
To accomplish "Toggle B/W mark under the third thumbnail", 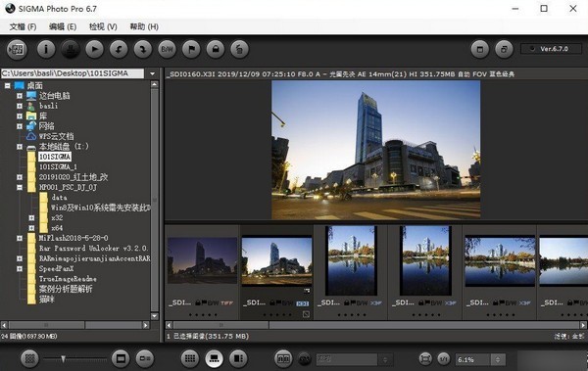I will coord(363,302).
